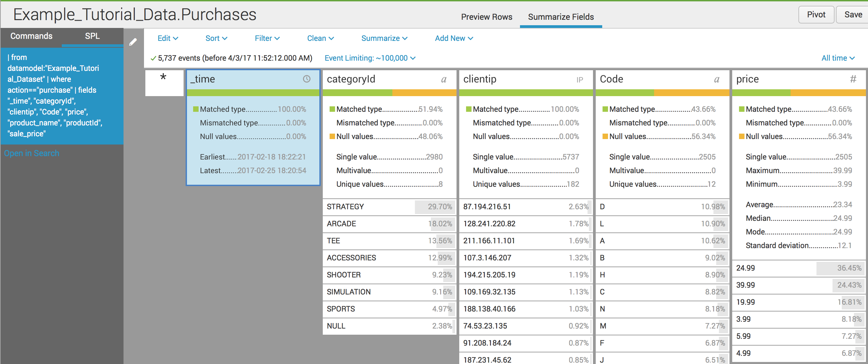This screenshot has width=868, height=364.
Task: Click the NULL value row in categoryId
Action: (389, 326)
